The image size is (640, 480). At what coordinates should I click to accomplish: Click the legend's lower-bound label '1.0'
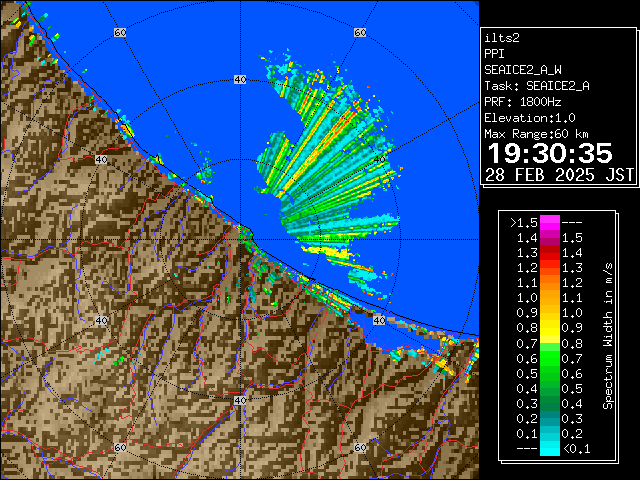tap(527, 298)
